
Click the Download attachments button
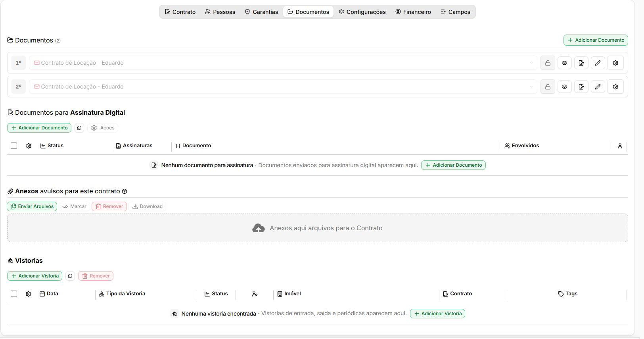tap(148, 206)
